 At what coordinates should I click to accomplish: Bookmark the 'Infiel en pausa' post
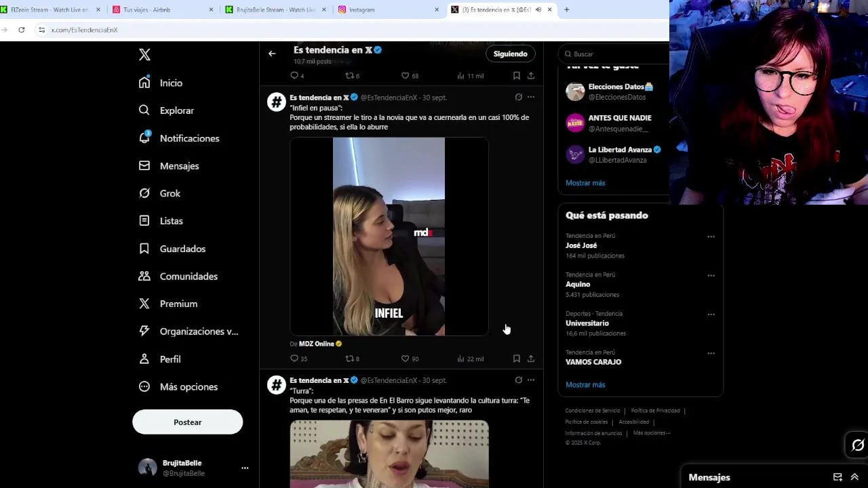[x=516, y=359]
